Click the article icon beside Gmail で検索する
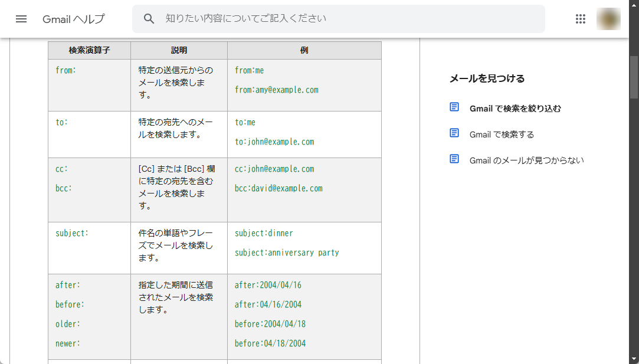Image resolution: width=639 pixels, height=364 pixels. [x=454, y=133]
